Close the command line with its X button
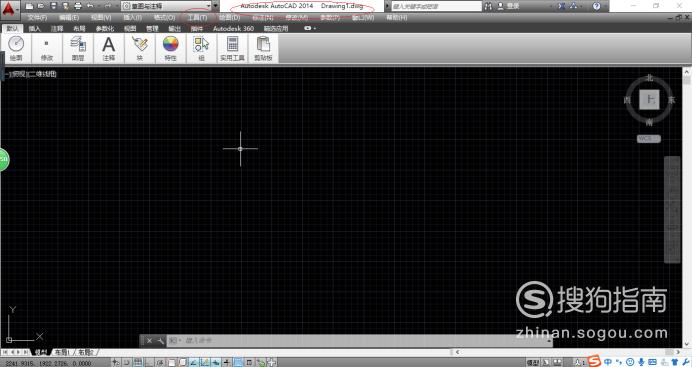Image resolution: width=692 pixels, height=367 pixels. pyautogui.click(x=149, y=341)
